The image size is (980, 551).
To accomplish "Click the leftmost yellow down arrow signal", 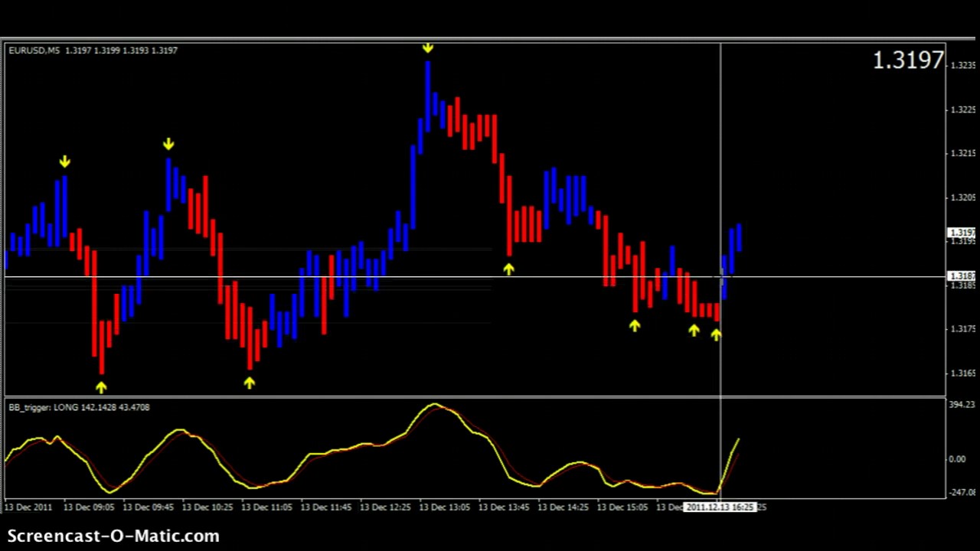I will (x=65, y=161).
